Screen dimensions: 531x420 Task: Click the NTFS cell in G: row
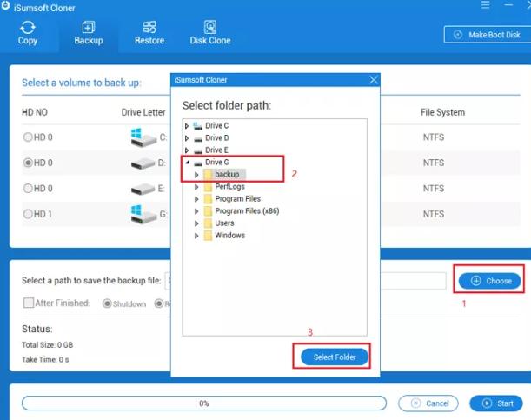[434, 214]
